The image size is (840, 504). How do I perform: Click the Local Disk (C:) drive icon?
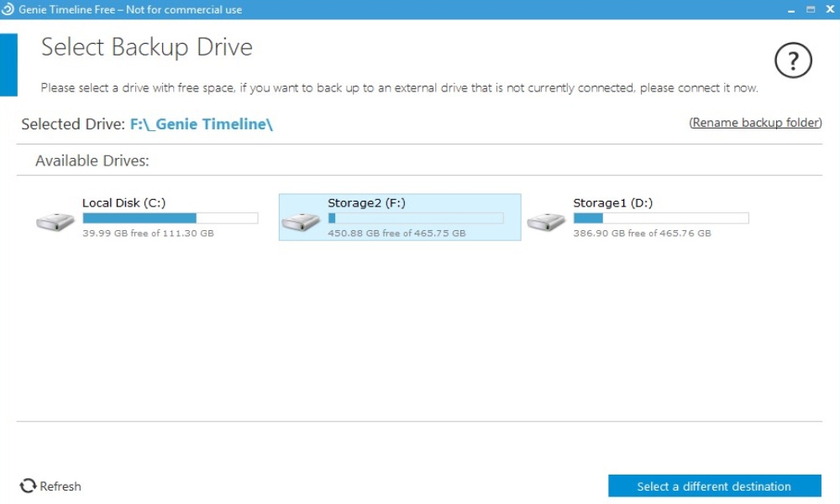[x=55, y=222]
